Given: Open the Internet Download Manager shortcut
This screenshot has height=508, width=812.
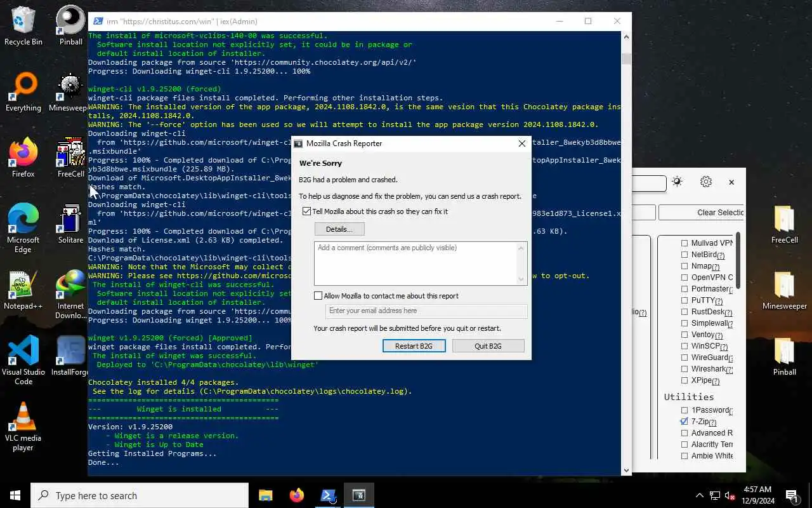Looking at the screenshot, I should pos(70,295).
